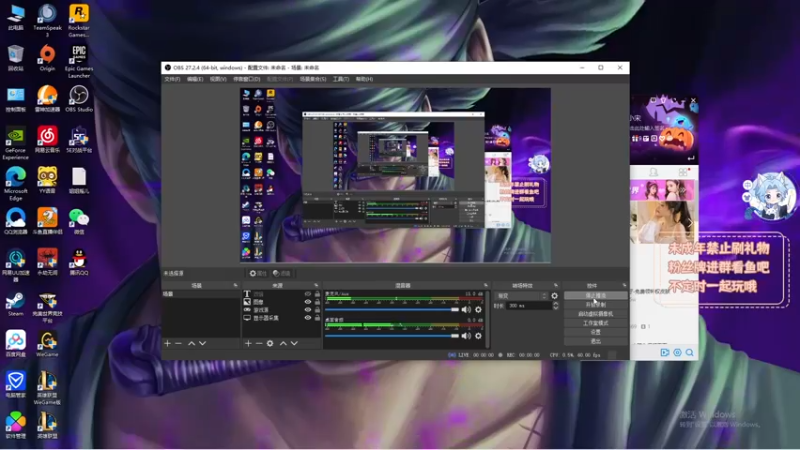Open the 渐变 transition type dropdown

coord(521,296)
